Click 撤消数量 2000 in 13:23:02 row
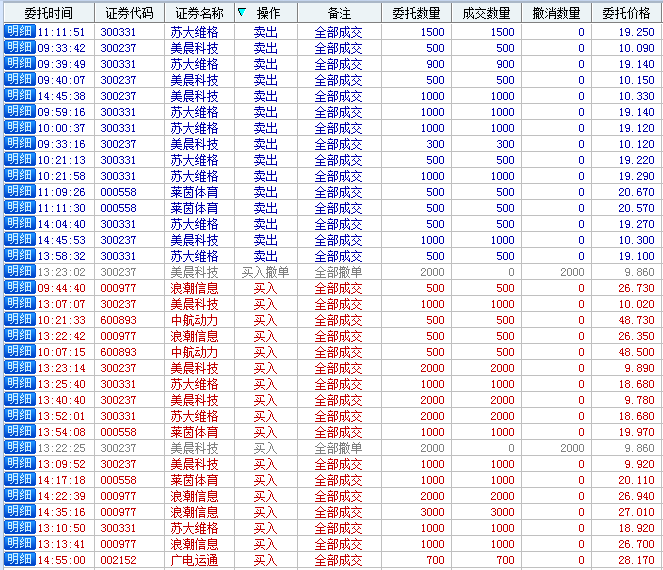663x570 pixels. [x=572, y=272]
